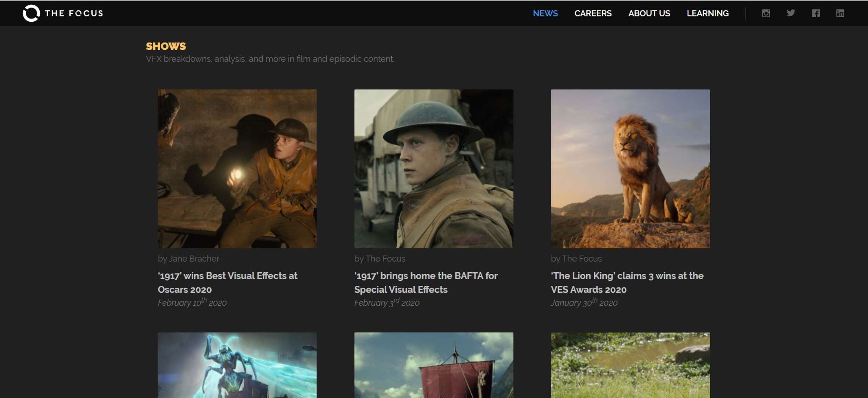Click the SHOWS section heading
868x398 pixels.
click(x=166, y=46)
